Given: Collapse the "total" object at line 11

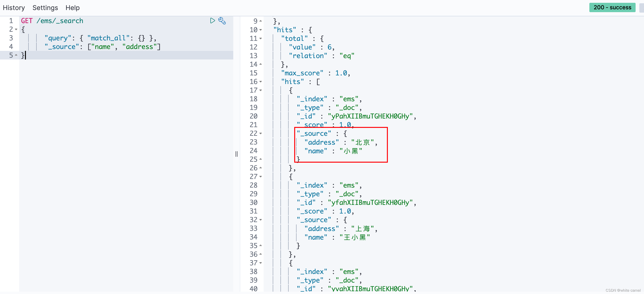Looking at the screenshot, I should [x=261, y=38].
